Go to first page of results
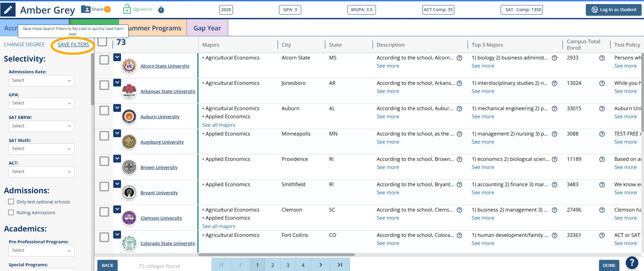Image resolution: width=644 pixels, height=271 pixels. [x=221, y=265]
